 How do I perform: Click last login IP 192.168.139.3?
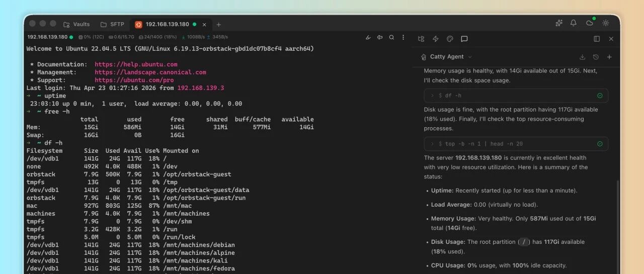200,88
